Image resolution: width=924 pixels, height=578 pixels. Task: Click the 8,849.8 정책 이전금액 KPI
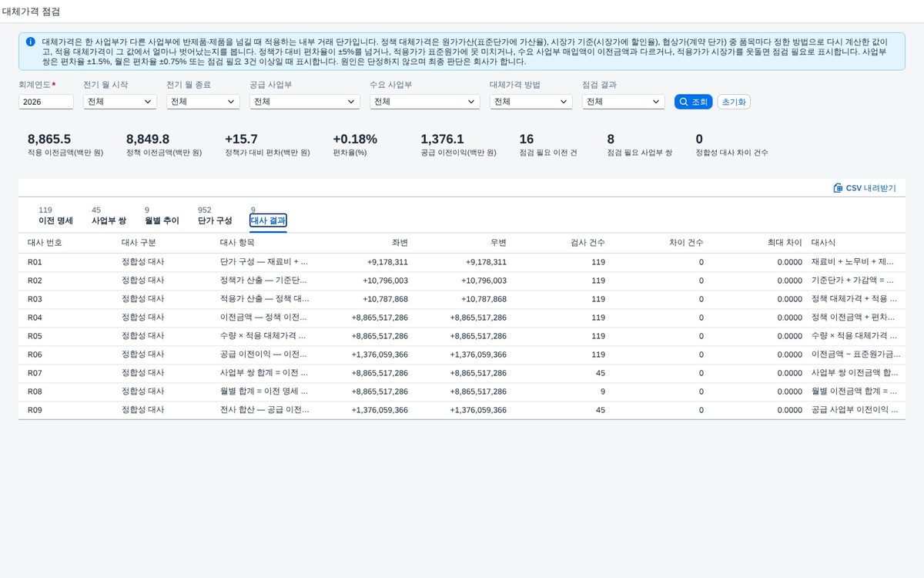164,145
